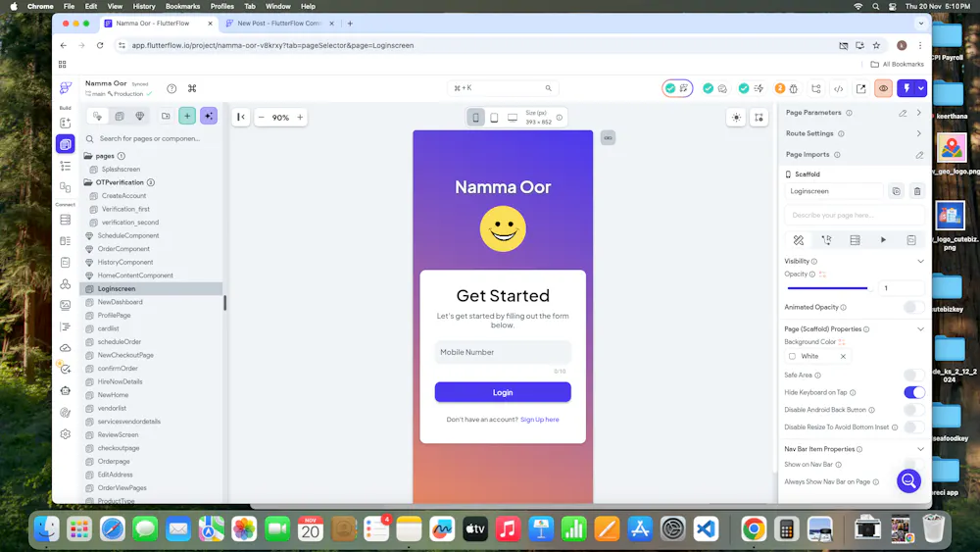Screen dimensions: 980x552
Task: Open the Widget Tree list icon
Action: (x=65, y=166)
